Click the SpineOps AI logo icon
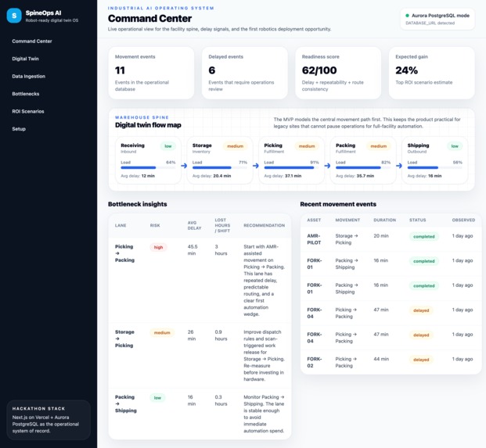 pyautogui.click(x=14, y=16)
